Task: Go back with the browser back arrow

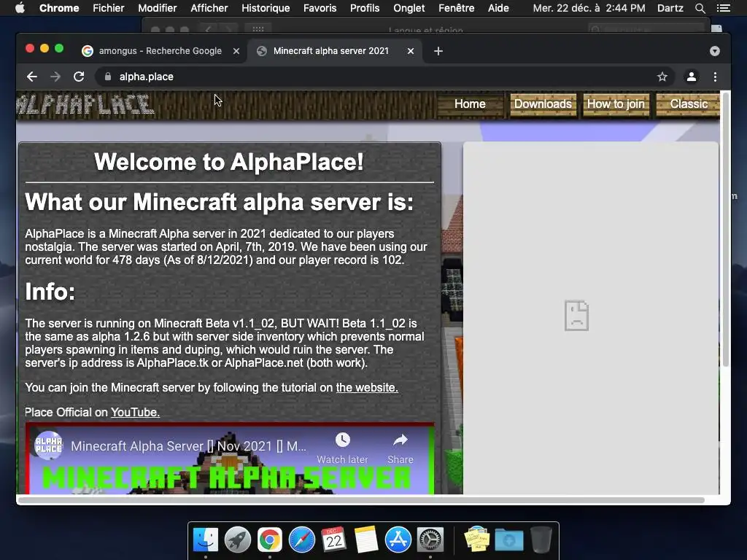Action: [x=32, y=77]
